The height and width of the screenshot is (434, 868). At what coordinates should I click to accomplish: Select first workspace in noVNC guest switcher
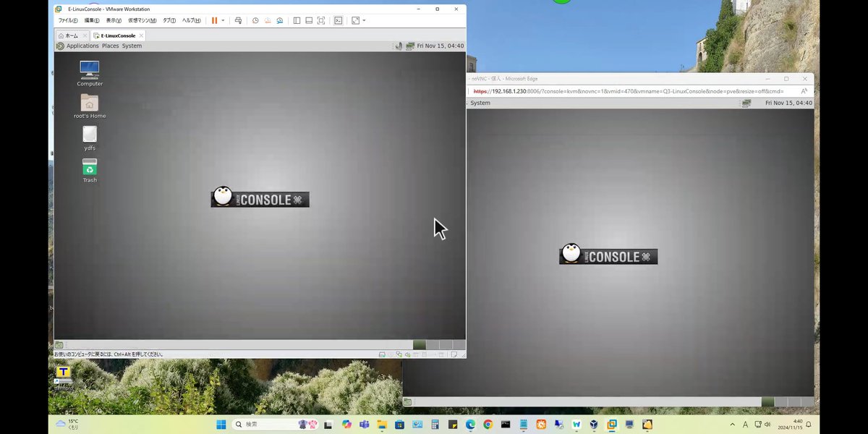pos(768,402)
